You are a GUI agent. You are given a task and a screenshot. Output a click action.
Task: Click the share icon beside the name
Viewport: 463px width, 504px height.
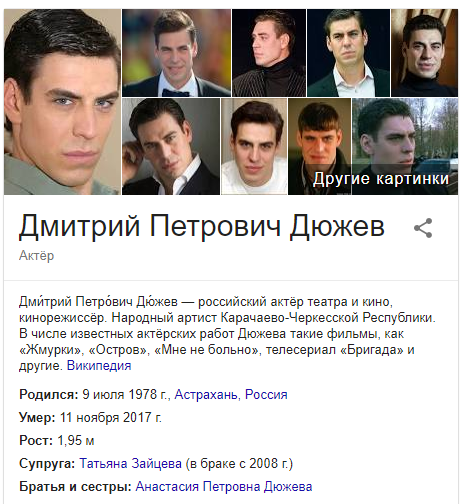point(423,228)
